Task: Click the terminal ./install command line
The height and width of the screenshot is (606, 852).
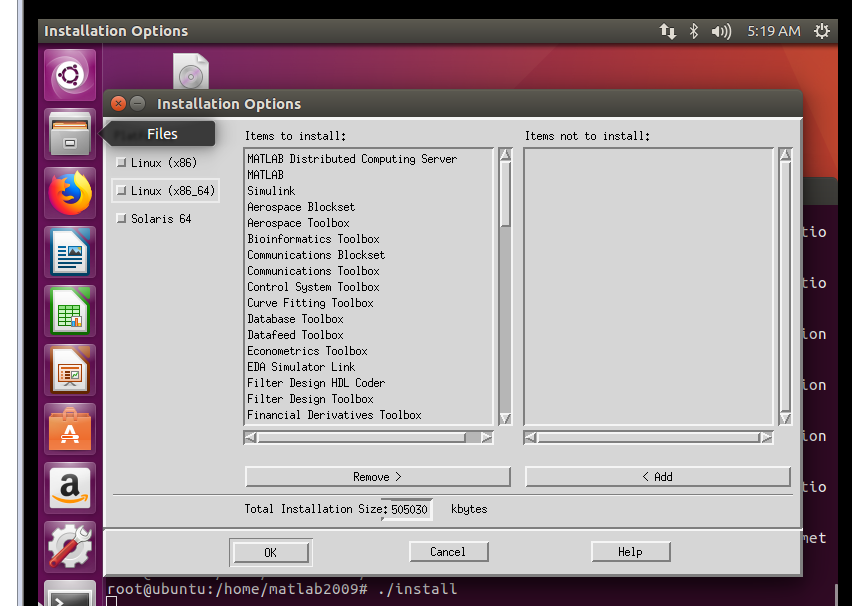Action: [x=282, y=589]
